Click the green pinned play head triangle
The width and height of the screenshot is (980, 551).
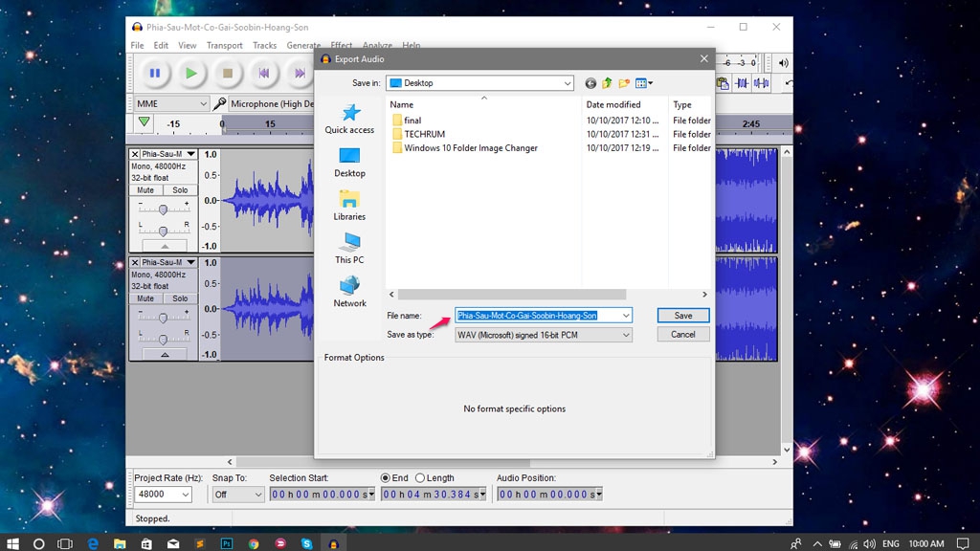145,122
